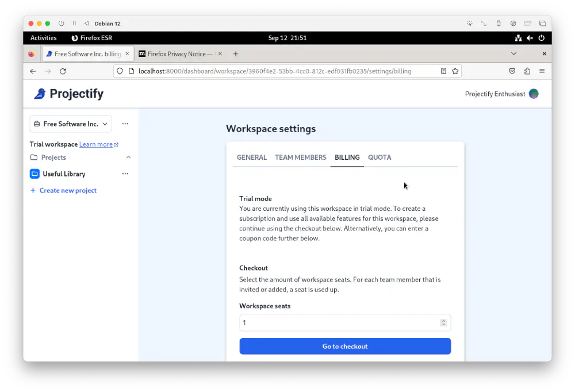Click the Trial mode heading
575x392 pixels.
[256, 199]
